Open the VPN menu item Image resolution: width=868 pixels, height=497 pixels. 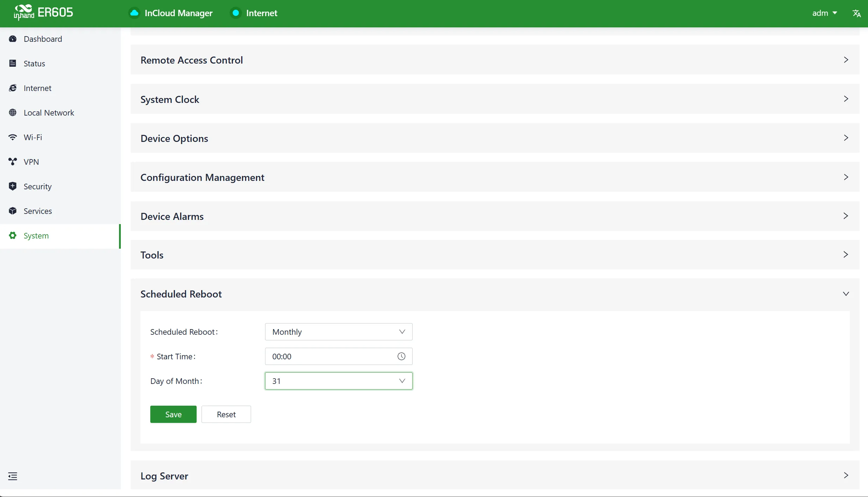click(x=60, y=162)
